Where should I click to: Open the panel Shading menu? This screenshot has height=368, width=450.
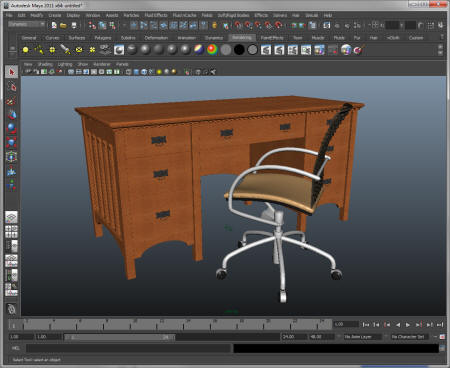click(x=45, y=64)
